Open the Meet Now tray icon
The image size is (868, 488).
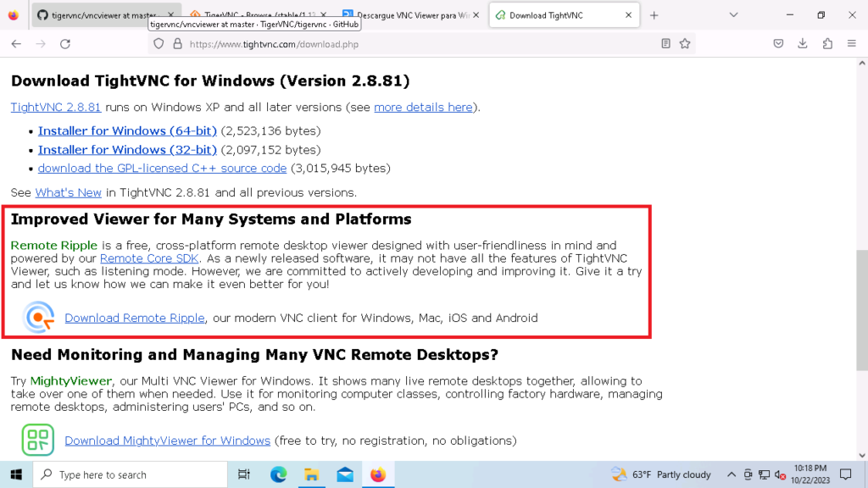(x=748, y=474)
